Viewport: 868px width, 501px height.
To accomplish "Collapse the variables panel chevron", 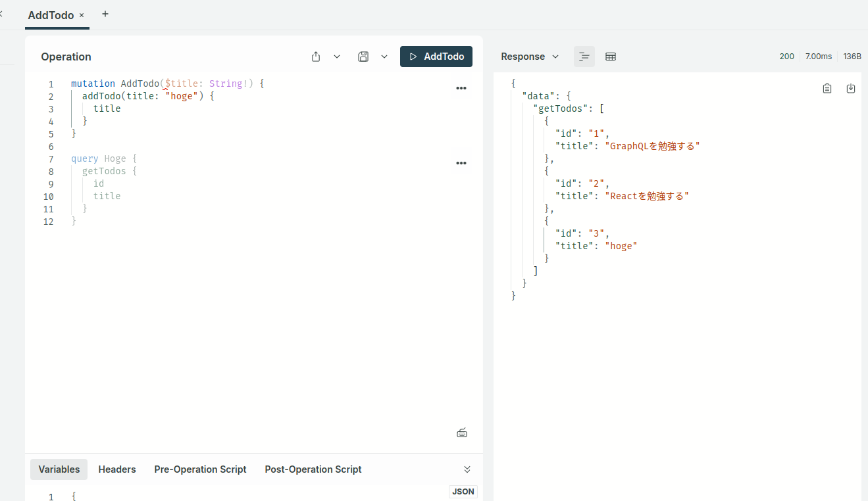I will pos(467,469).
